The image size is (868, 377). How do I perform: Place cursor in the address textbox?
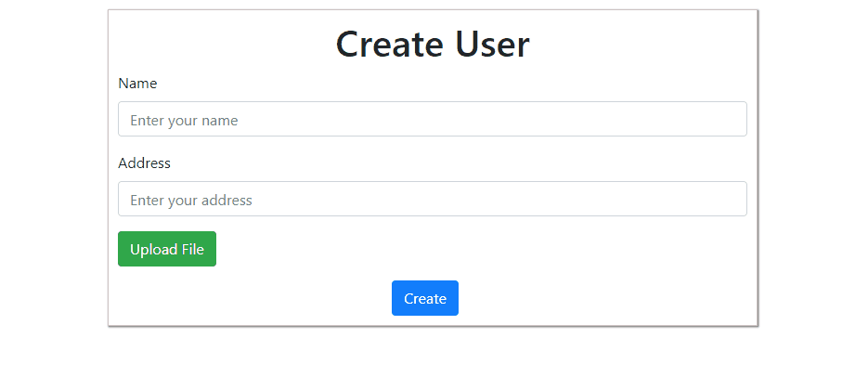pos(432,200)
